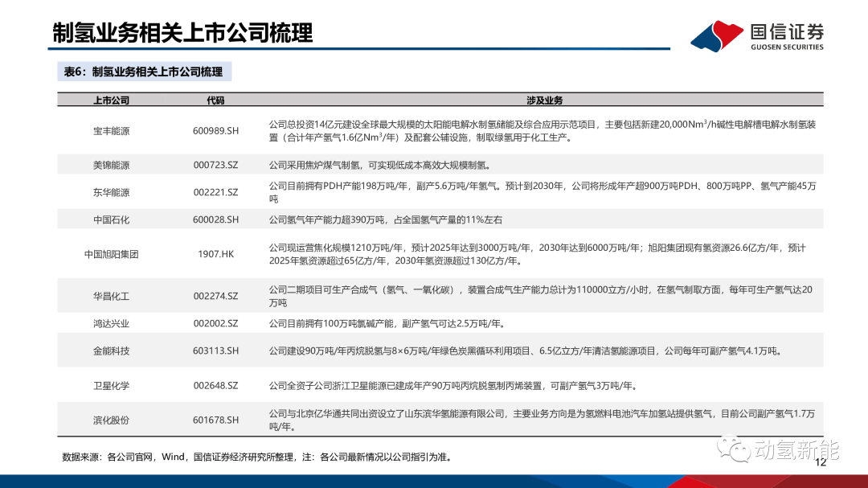Click the 上市公司 column header

point(111,100)
